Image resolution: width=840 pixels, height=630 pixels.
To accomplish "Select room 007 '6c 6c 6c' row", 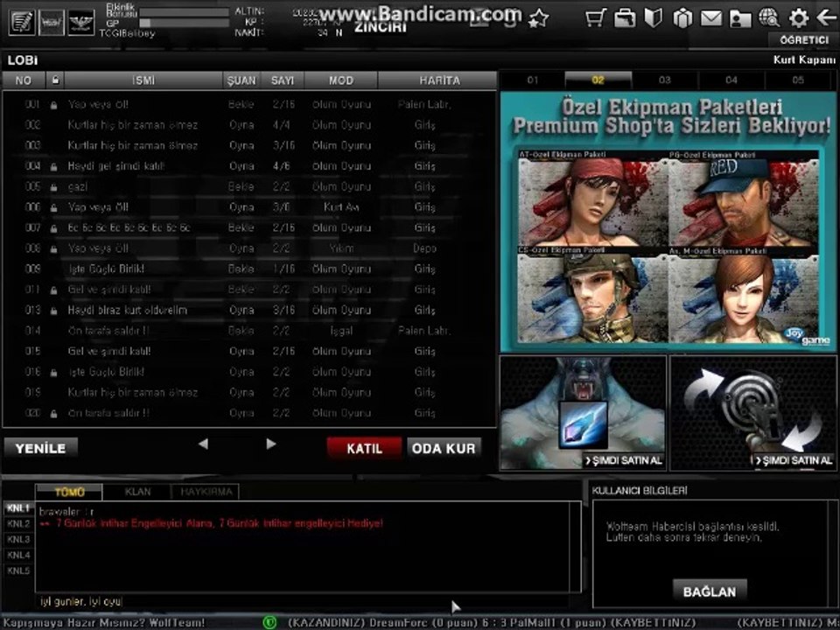I will (249, 227).
